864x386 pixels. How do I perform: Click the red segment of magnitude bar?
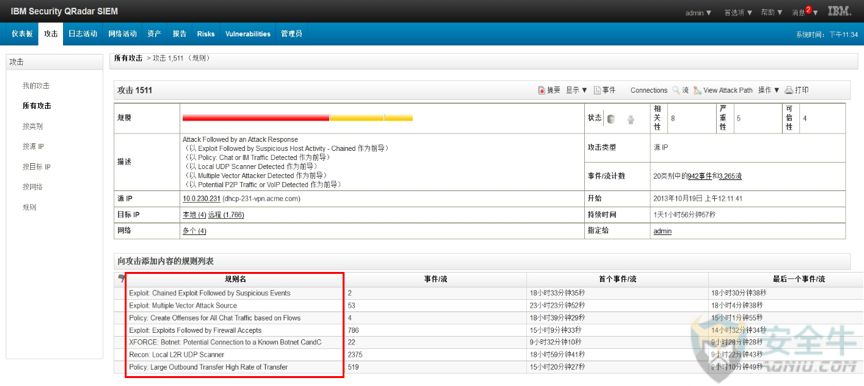256,118
